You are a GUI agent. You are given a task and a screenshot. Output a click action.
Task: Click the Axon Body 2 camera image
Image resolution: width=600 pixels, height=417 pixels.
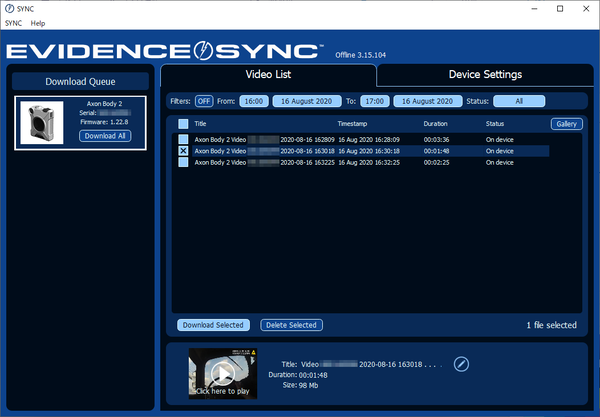tap(42, 123)
